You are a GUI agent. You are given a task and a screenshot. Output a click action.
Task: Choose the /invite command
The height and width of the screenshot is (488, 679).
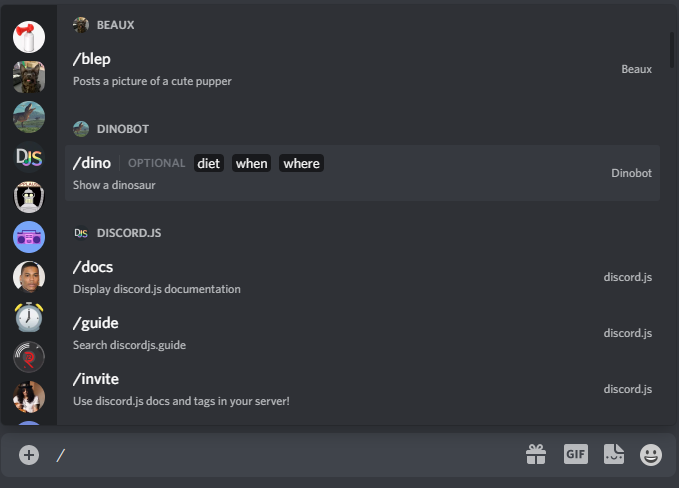[360, 389]
